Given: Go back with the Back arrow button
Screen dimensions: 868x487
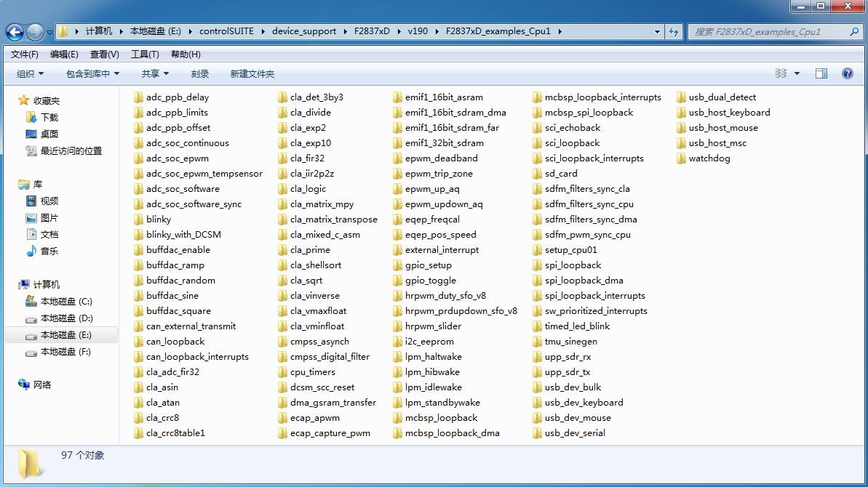Looking at the screenshot, I should (15, 31).
